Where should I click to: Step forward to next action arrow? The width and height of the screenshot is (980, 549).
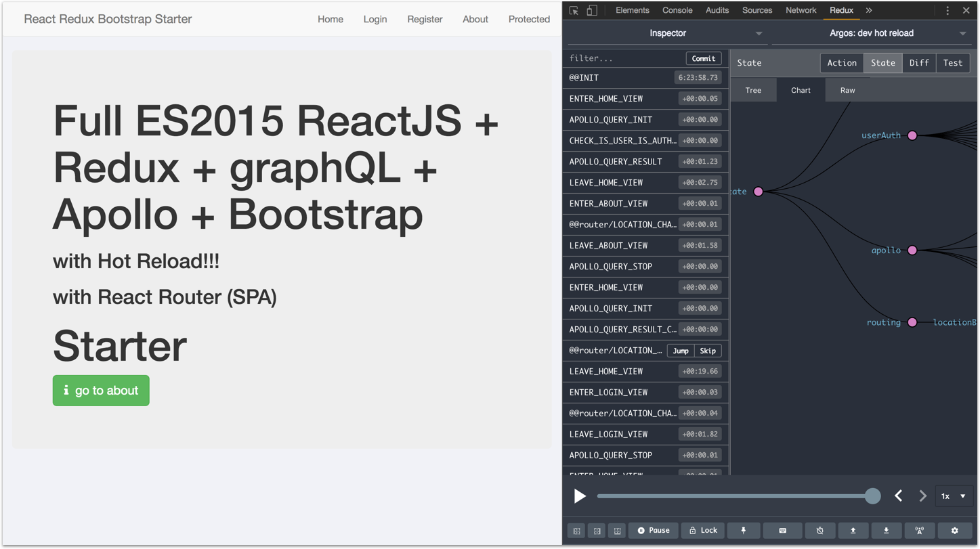(x=922, y=496)
